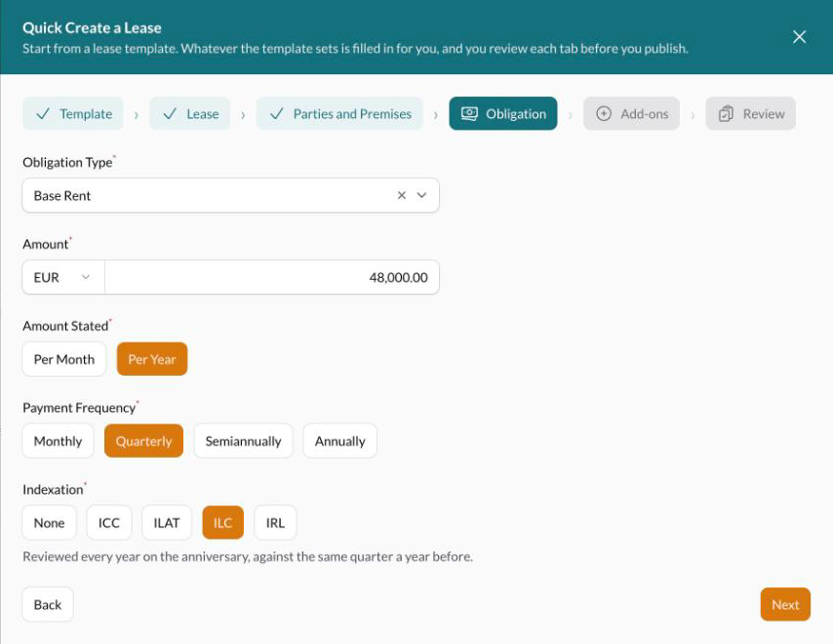
Task: Choose Annually payment frequency
Action: [340, 441]
